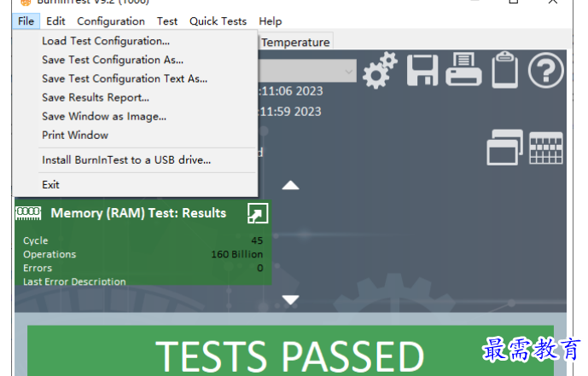Choose Load Test Configuration...
Image resolution: width=588 pixels, height=376 pixels.
[135, 41]
